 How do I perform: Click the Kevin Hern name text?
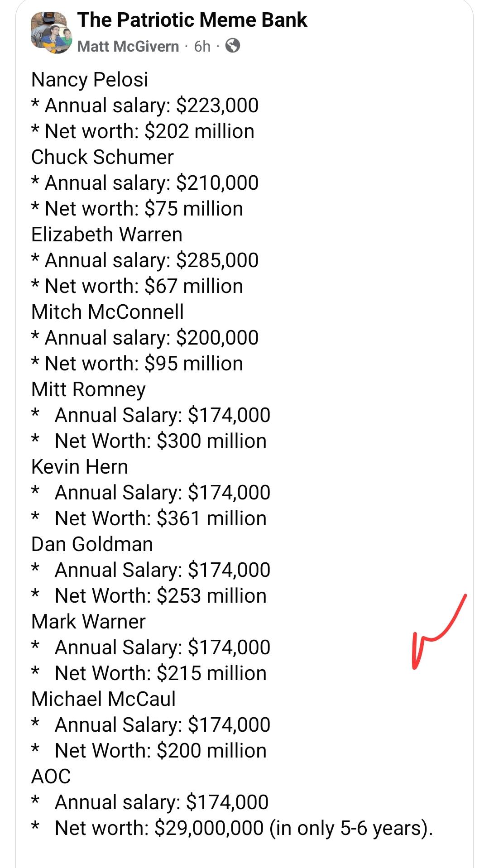[80, 467]
